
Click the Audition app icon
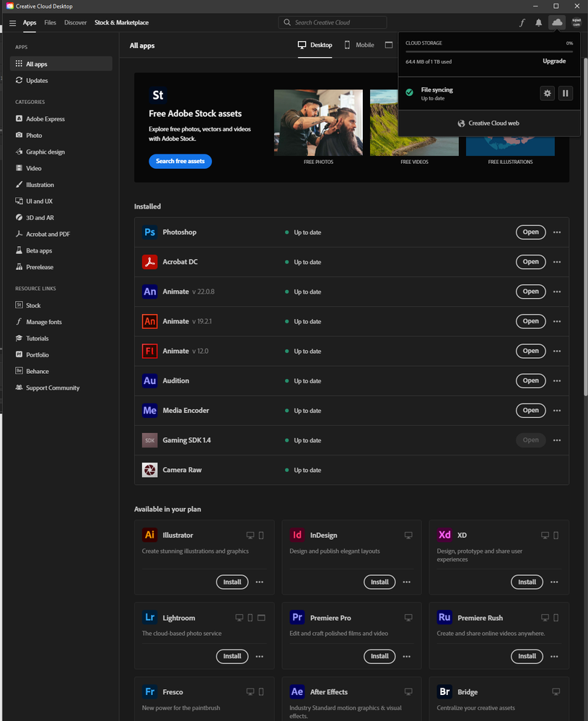[149, 381]
